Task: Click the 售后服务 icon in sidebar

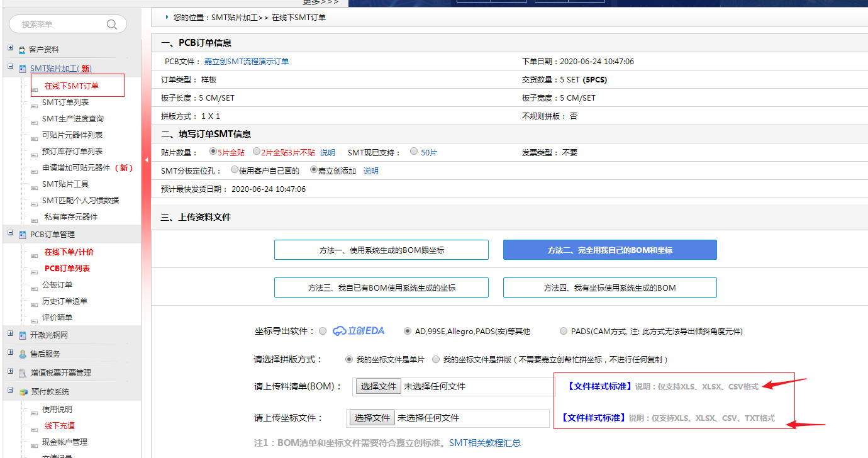Action: 23,354
